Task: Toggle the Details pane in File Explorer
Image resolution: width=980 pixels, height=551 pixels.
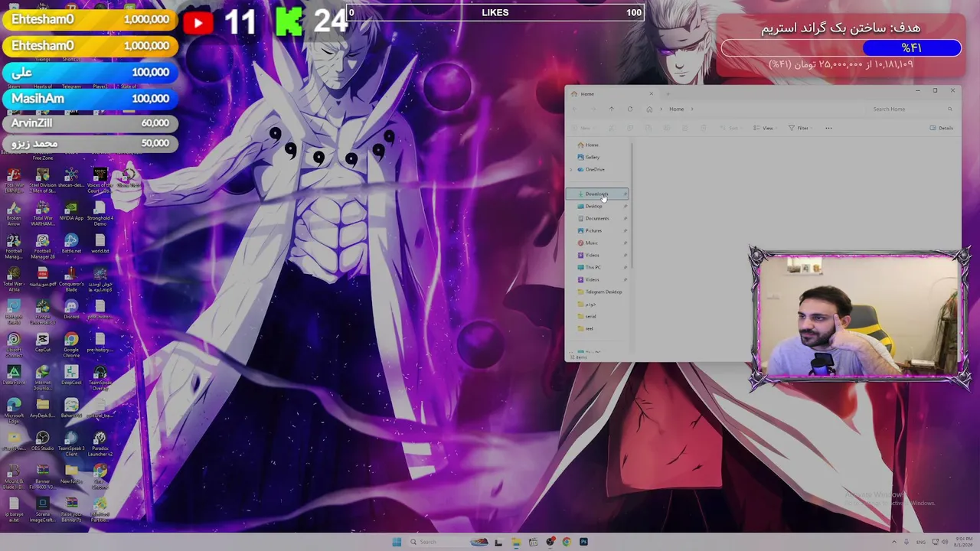Action: coord(941,128)
